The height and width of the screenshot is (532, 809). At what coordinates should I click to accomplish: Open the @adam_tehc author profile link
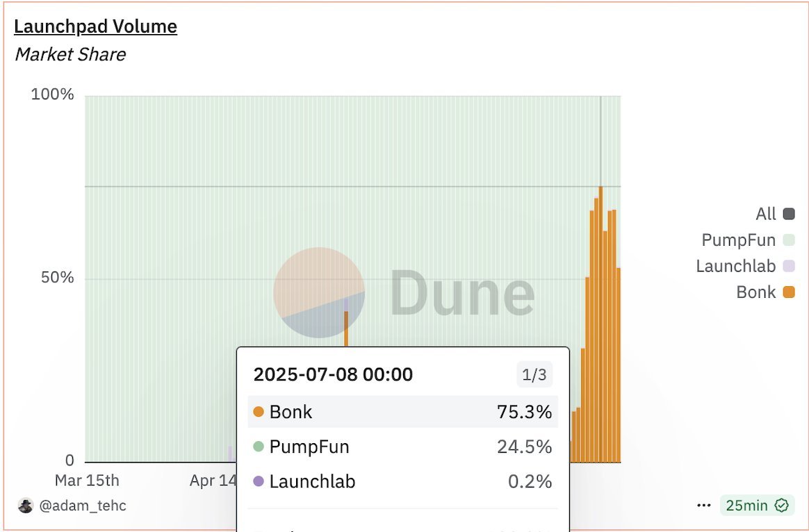[x=83, y=506]
